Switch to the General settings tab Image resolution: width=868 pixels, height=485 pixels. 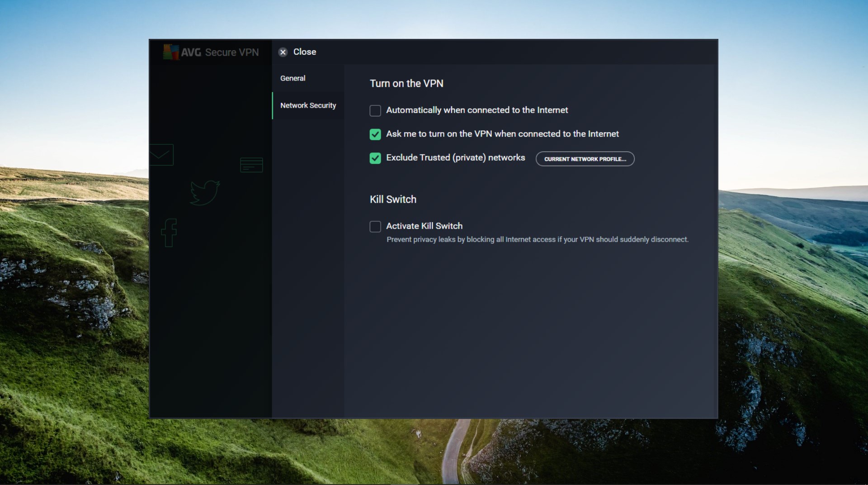click(x=292, y=78)
